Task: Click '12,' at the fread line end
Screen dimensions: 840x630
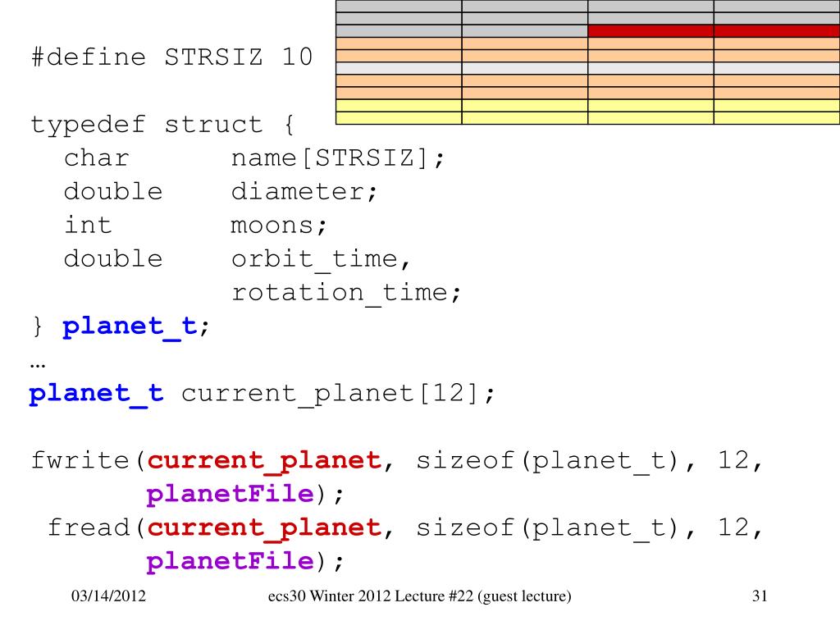Action: point(739,527)
